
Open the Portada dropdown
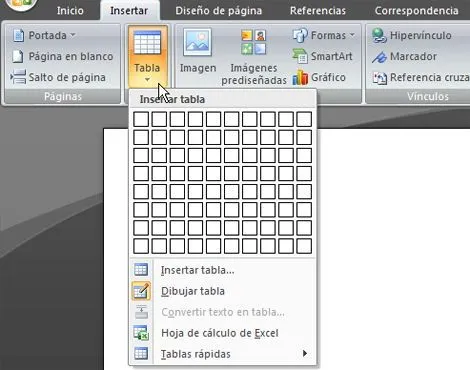pos(44,35)
